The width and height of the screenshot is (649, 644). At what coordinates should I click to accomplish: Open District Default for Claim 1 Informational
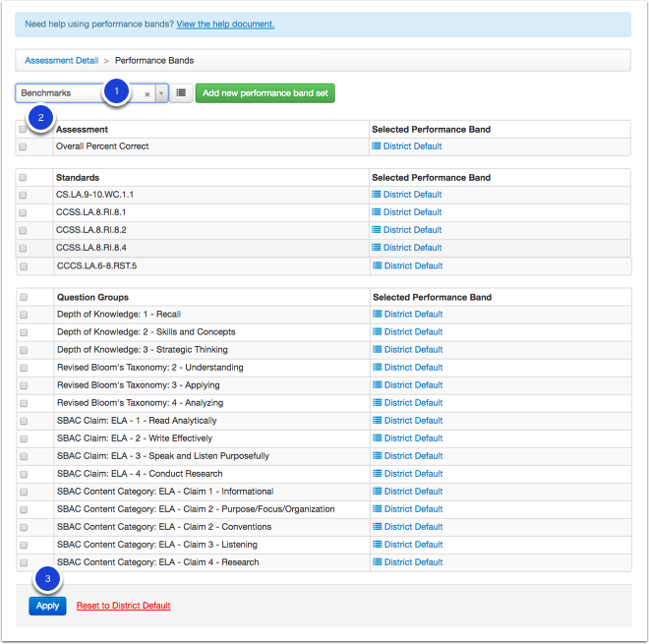413,492
